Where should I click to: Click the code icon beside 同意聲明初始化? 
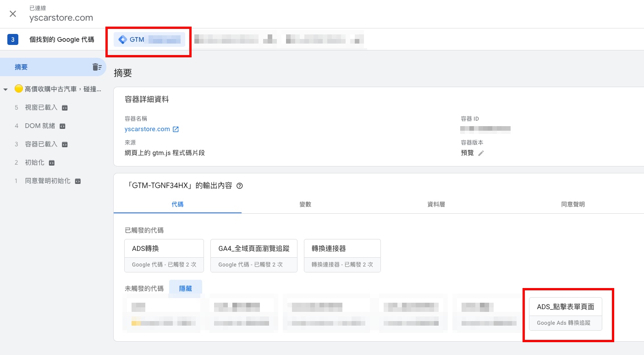[78, 181]
